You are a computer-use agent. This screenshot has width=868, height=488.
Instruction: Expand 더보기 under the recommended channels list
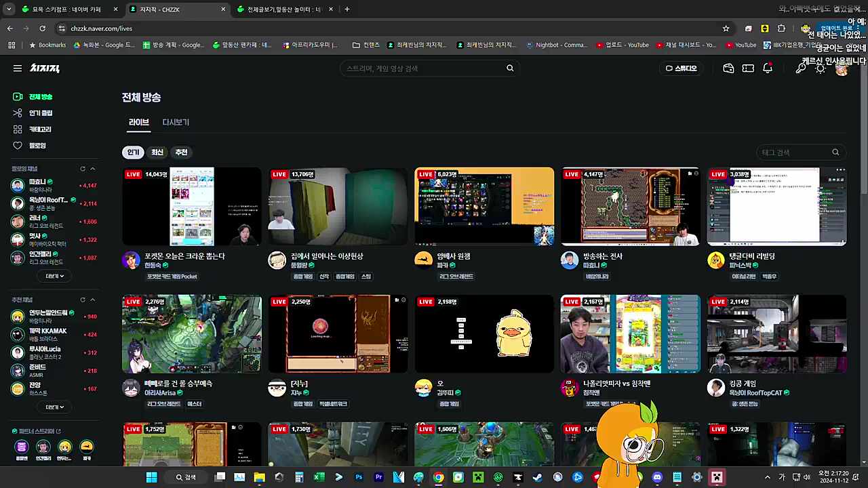point(54,407)
